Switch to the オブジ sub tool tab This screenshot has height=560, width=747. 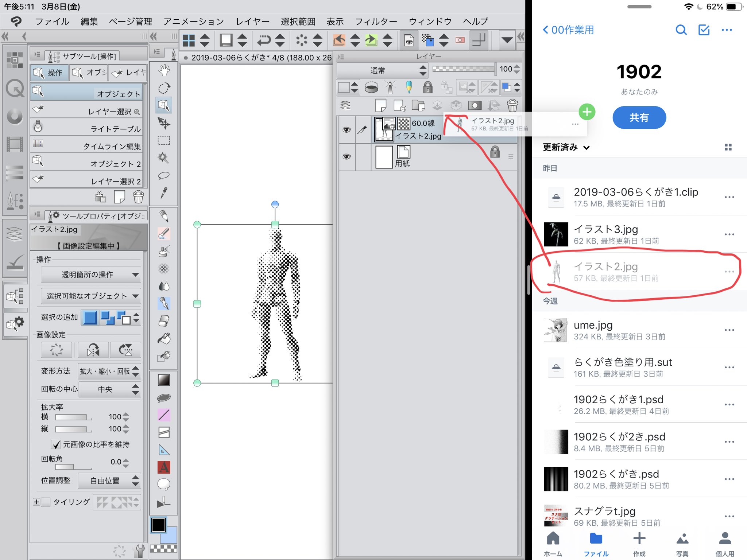[89, 73]
